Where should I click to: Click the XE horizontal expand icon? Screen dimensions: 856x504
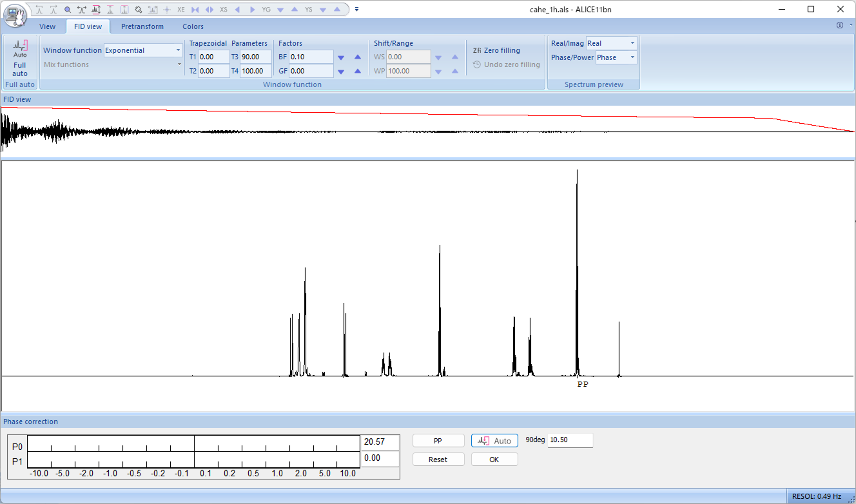181,10
